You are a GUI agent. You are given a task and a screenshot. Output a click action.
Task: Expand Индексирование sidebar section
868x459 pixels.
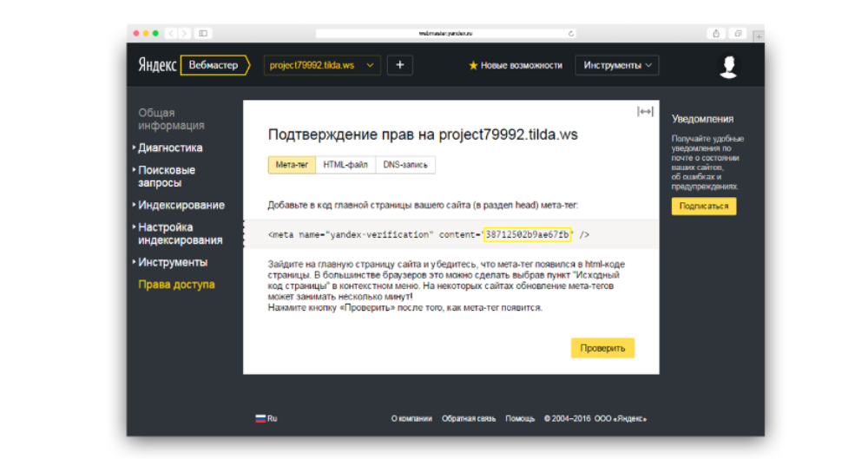pos(181,205)
